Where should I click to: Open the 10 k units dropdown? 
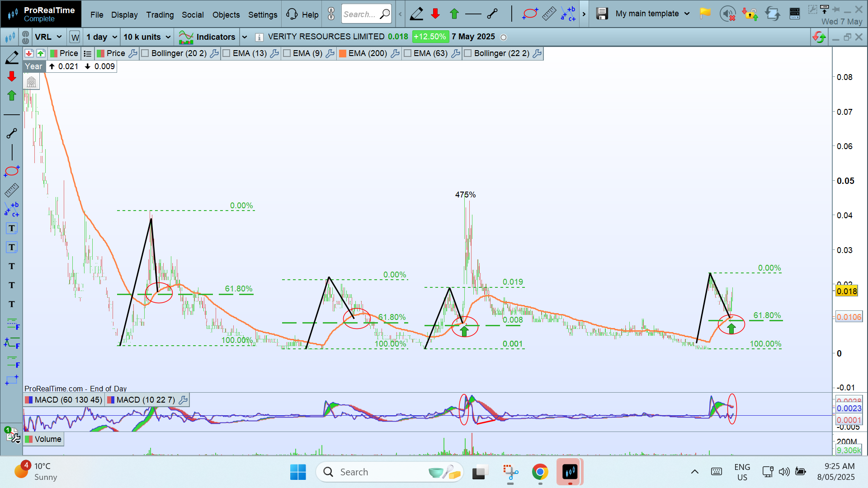[x=147, y=37]
